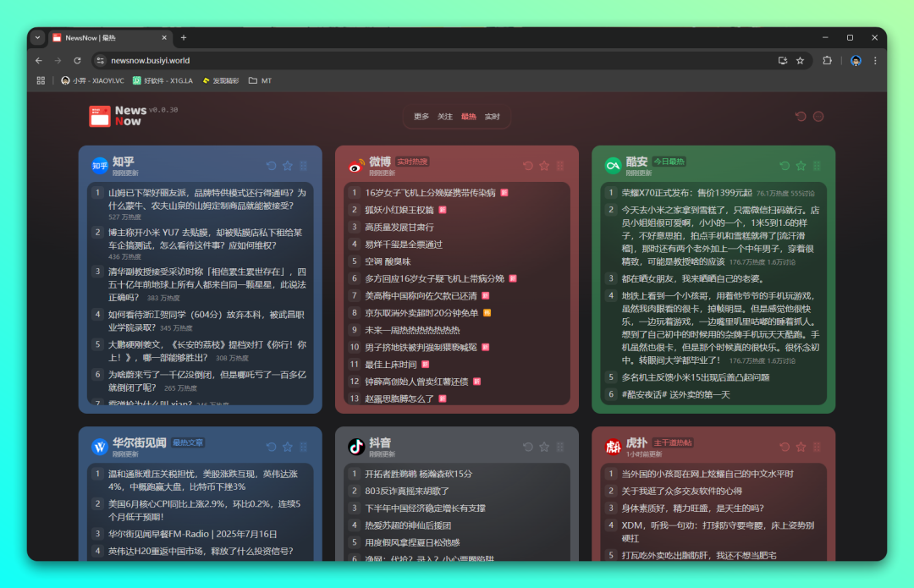Expand the browser tab search dropdown
This screenshot has width=914, height=588.
(38, 38)
